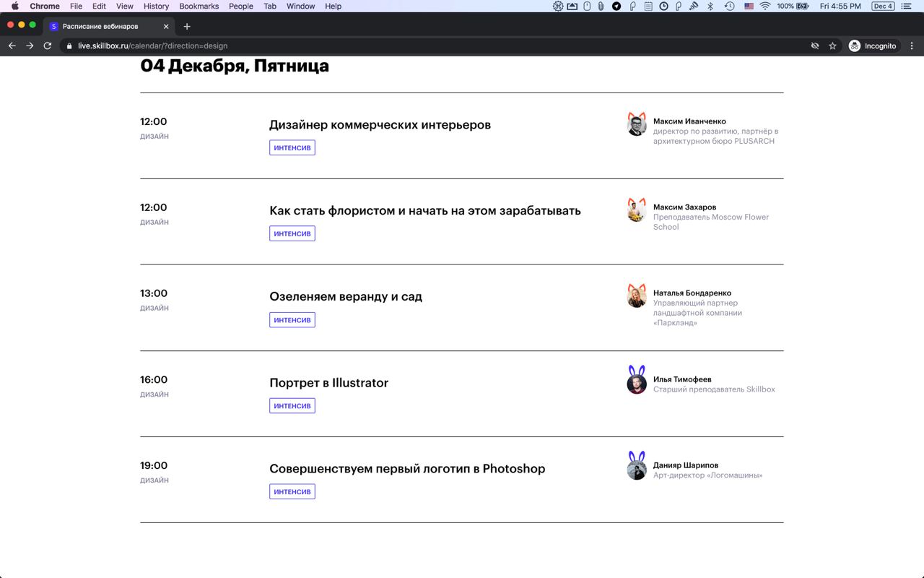Screen dimensions: 924x578
Task: Click the notepad icon in menu bar
Action: 648,6
